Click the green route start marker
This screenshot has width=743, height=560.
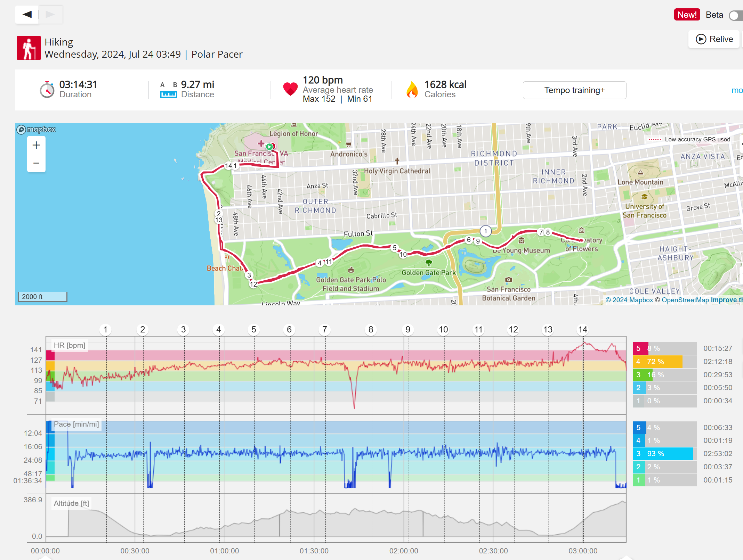[x=269, y=147]
